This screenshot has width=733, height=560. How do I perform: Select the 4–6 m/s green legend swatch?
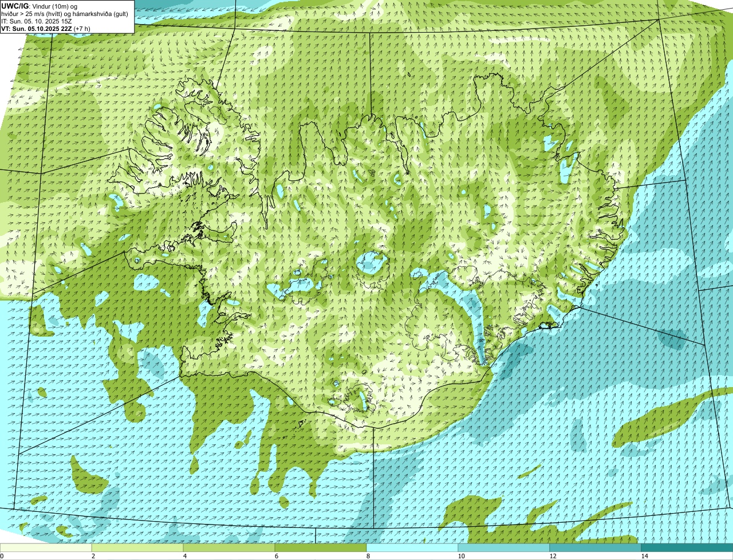click(x=229, y=547)
